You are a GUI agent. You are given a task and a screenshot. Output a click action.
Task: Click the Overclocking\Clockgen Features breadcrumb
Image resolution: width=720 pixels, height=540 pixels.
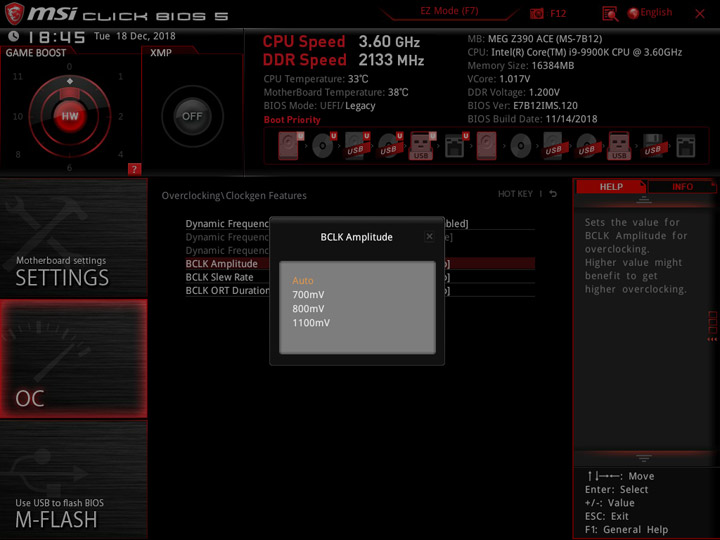click(234, 196)
